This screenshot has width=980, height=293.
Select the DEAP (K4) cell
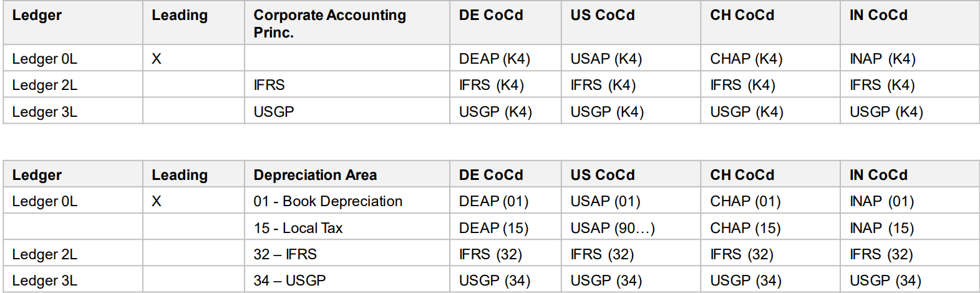pos(505,58)
